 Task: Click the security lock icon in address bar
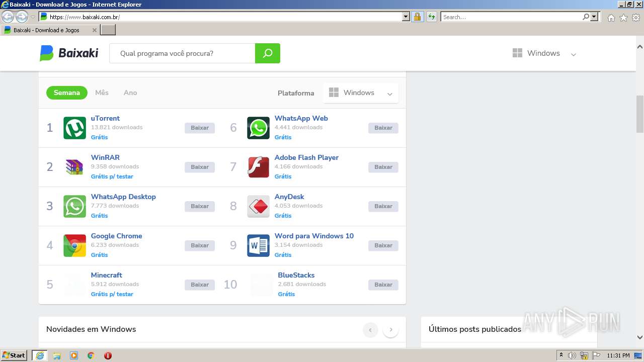[x=417, y=17]
